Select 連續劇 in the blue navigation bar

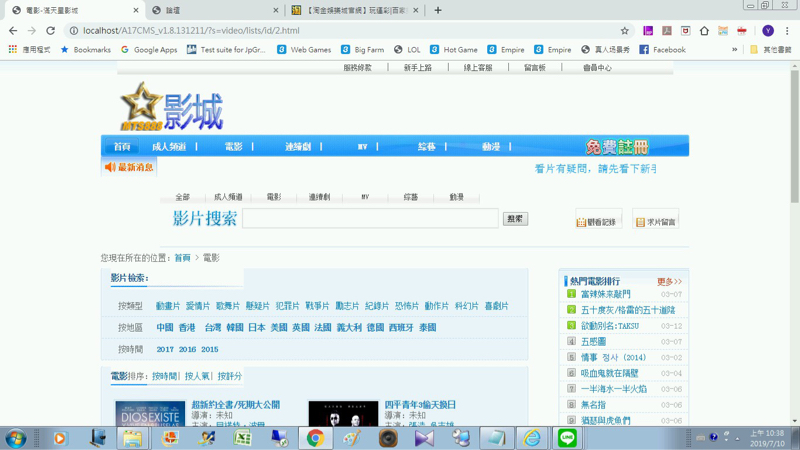(298, 147)
